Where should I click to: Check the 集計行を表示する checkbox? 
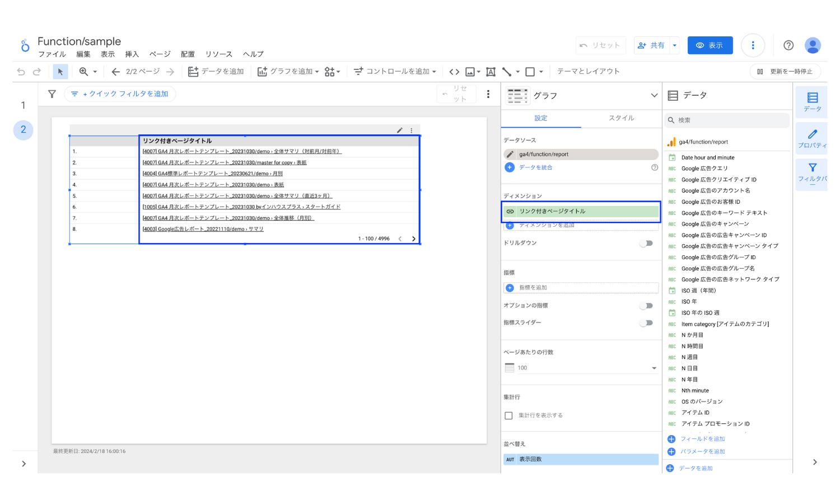coord(508,416)
